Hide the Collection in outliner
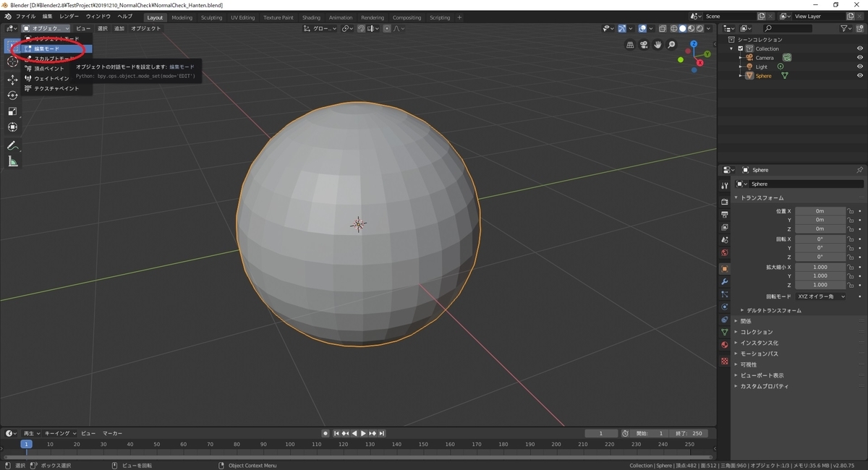Image resolution: width=868 pixels, height=470 pixels. [x=860, y=48]
